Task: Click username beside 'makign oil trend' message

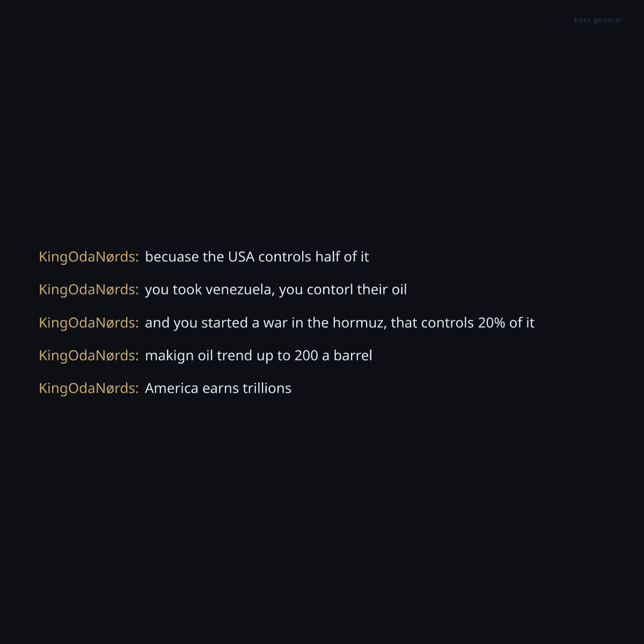Action: coord(88,356)
